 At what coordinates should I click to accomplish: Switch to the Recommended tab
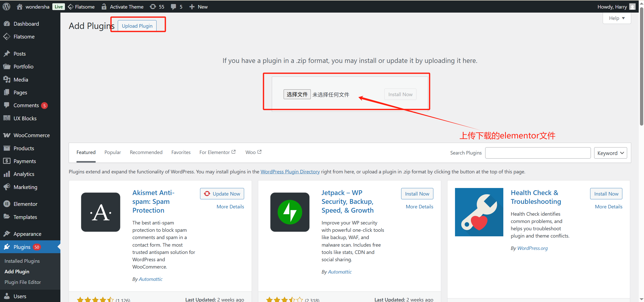click(146, 152)
